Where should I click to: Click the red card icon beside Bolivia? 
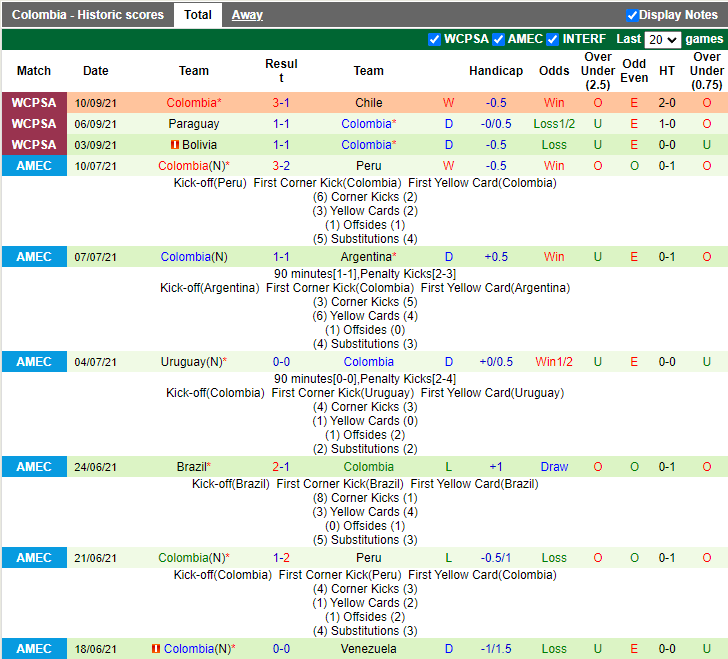coord(174,145)
